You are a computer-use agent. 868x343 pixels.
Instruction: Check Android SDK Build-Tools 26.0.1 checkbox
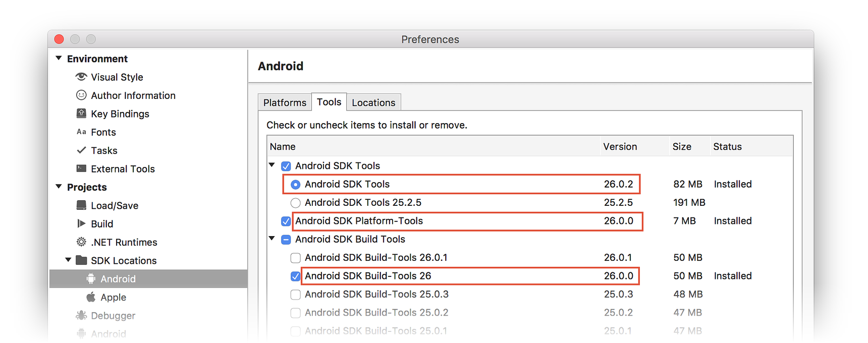point(296,258)
